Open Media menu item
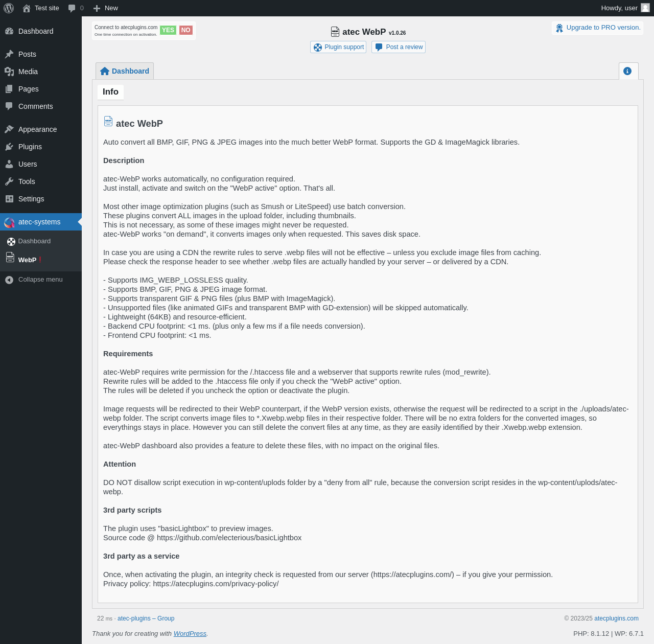Screen dimensions: 654x644 coord(41,72)
